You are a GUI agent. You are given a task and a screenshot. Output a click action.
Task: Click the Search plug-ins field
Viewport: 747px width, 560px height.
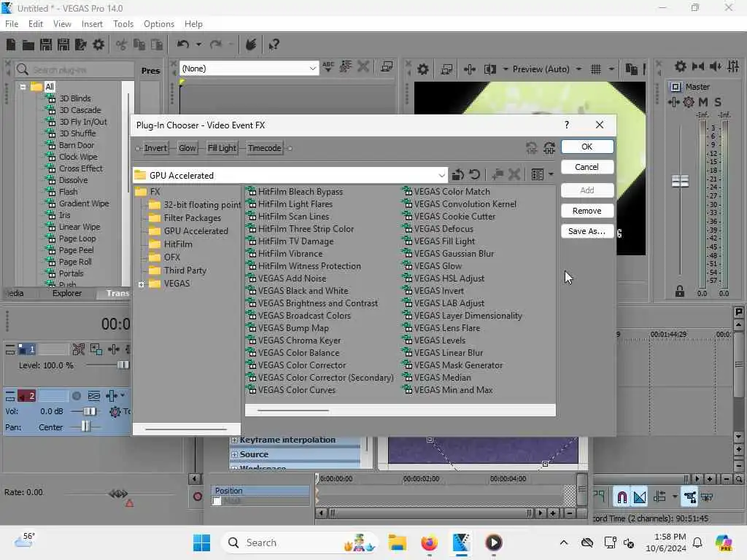[74, 70]
